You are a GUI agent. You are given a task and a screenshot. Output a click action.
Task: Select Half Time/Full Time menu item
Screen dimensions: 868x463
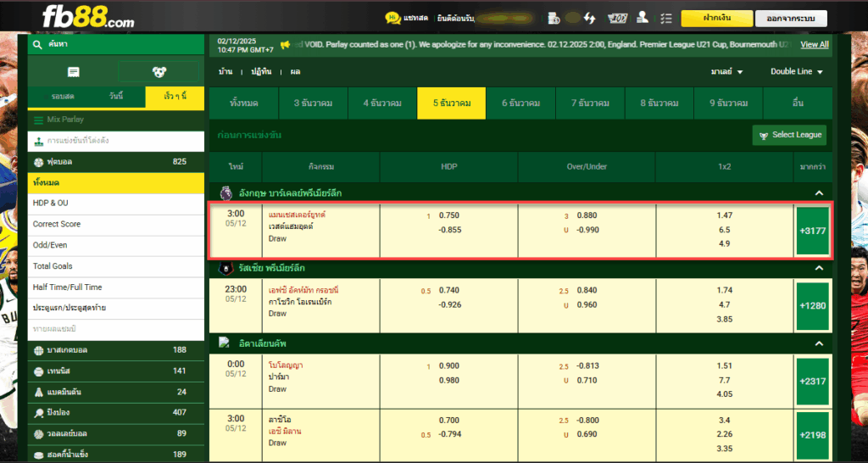coord(115,287)
